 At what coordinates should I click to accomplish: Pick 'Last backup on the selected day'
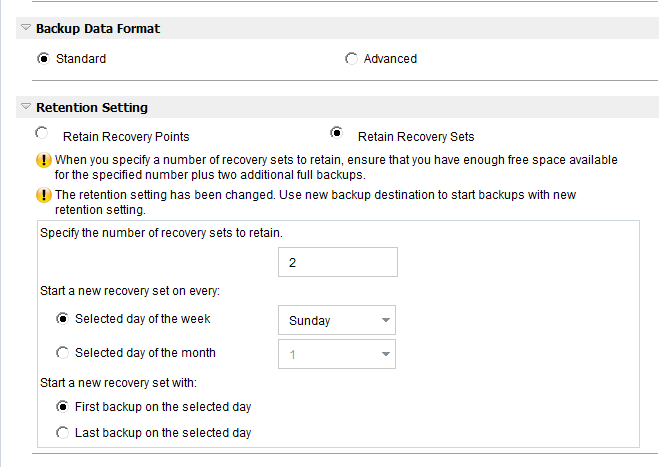63,433
